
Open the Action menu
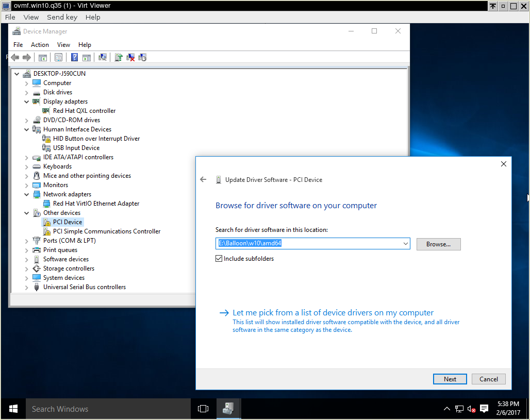click(x=40, y=44)
